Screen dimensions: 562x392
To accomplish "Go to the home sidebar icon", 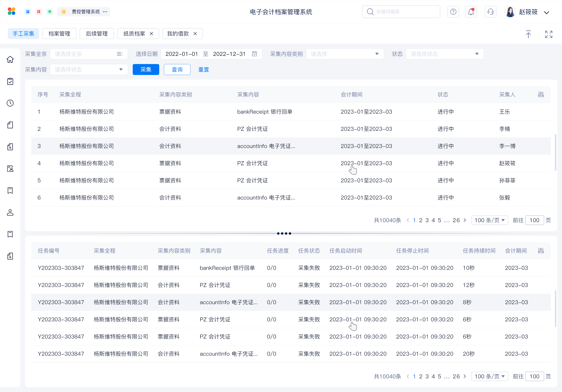I will coord(10,60).
